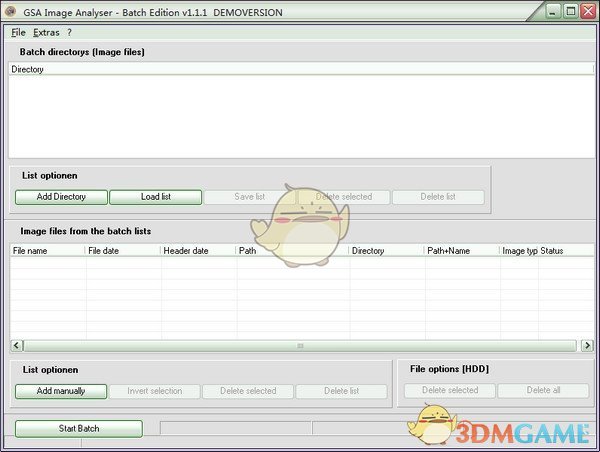This screenshot has height=452, width=600.
Task: Click the Delete all button
Action: pyautogui.click(x=543, y=390)
